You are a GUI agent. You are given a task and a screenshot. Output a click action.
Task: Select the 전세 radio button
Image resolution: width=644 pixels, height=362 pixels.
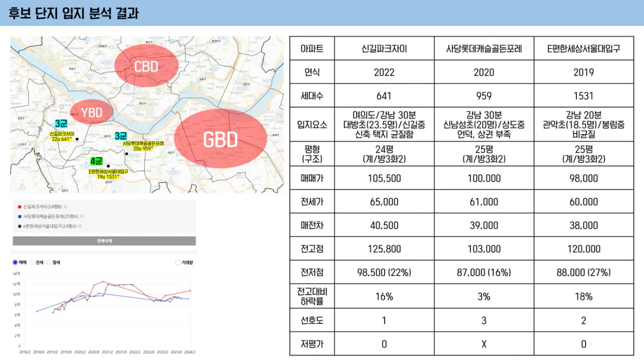tap(32, 262)
